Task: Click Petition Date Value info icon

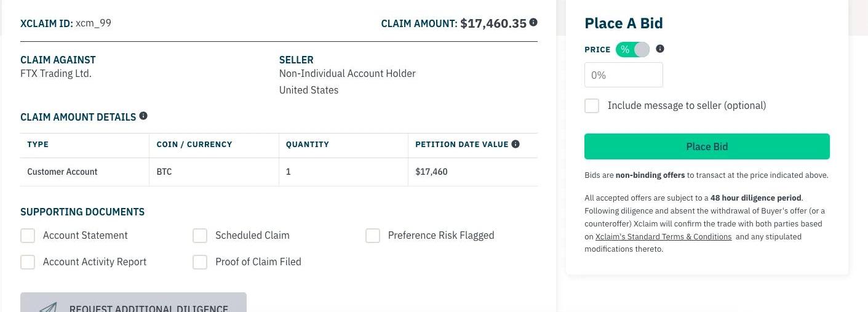Action: click(x=516, y=144)
